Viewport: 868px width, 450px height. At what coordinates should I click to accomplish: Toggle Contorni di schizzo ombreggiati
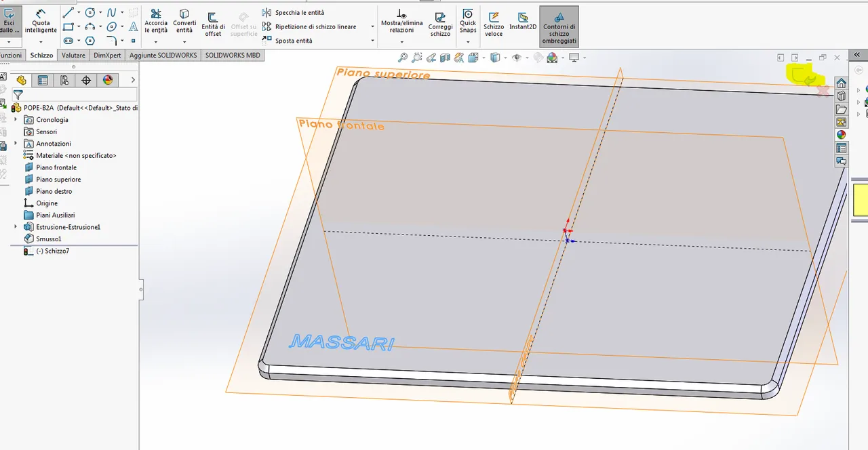click(559, 27)
